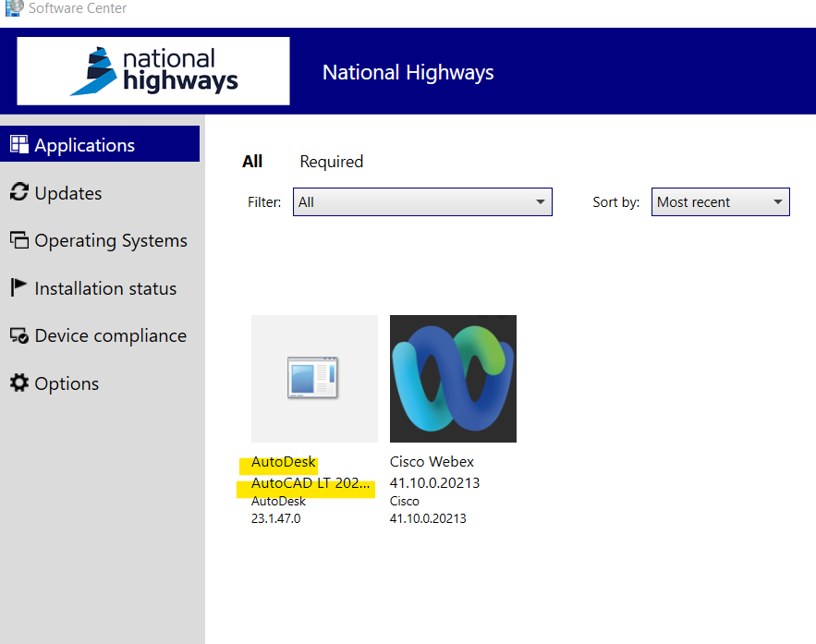Viewport: 816px width, 644px height.
Task: Click the Applications grid icon in sidebar
Action: click(18, 144)
